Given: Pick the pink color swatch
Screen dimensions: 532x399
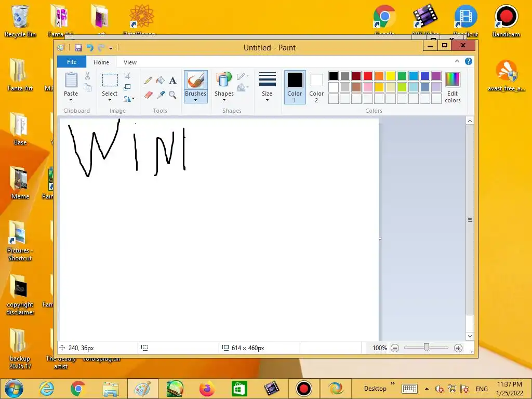Looking at the screenshot, I should pyautogui.click(x=368, y=87).
